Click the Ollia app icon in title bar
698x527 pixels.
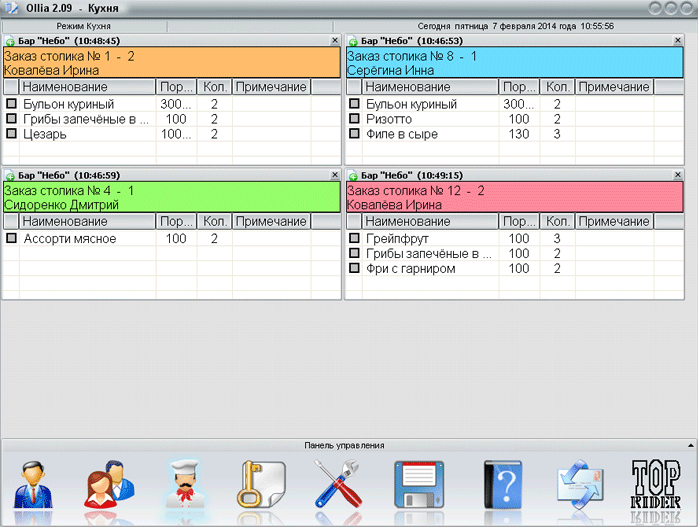(x=11, y=8)
